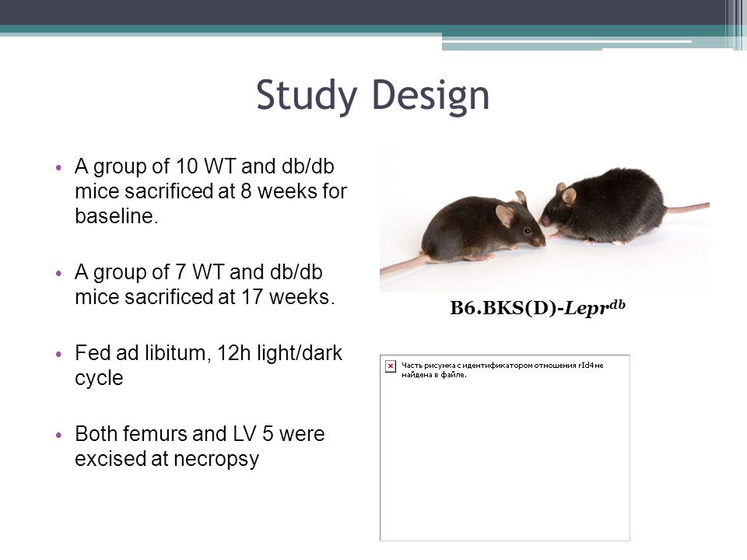This screenshot has width=747, height=560.
Task: Select the empty broken image placeholder box
Action: pos(505,448)
